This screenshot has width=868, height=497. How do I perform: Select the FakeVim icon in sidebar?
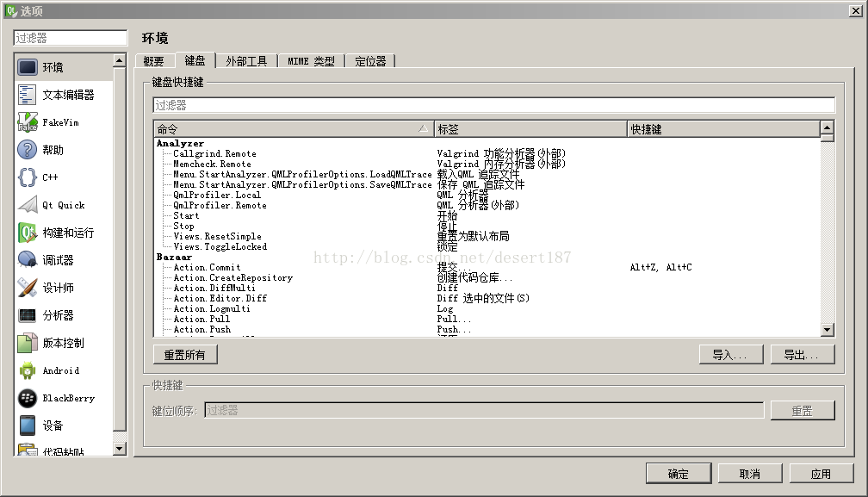(28, 122)
